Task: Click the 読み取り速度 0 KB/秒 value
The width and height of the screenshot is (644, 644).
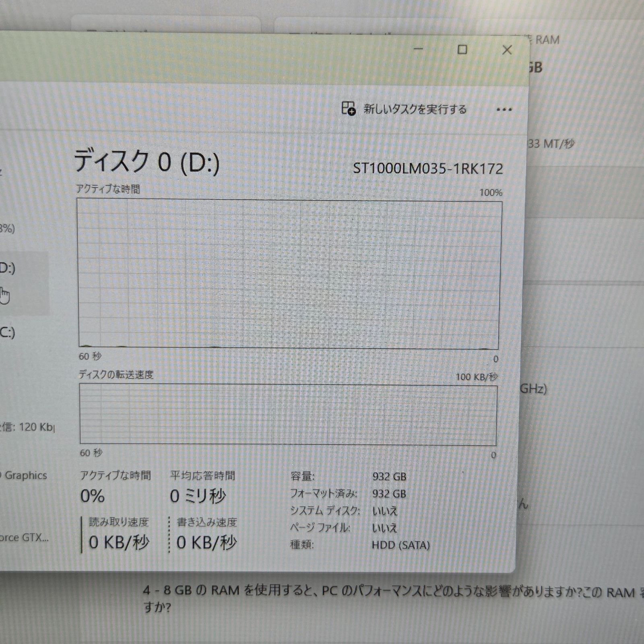Action: pyautogui.click(x=119, y=543)
